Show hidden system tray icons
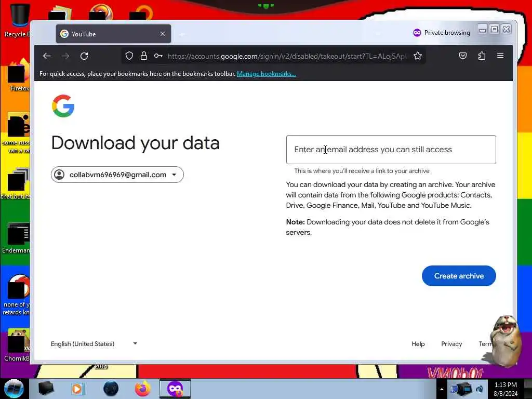This screenshot has width=532, height=399. coord(442,389)
